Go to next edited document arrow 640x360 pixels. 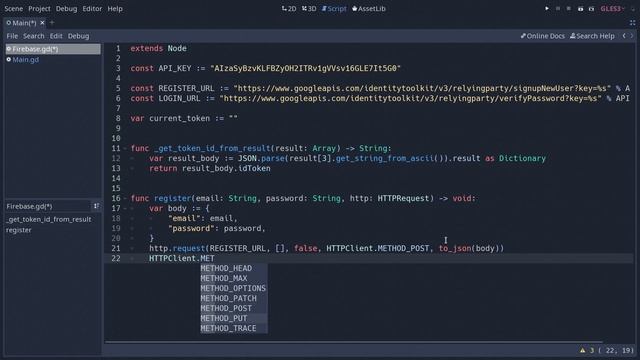(x=632, y=36)
